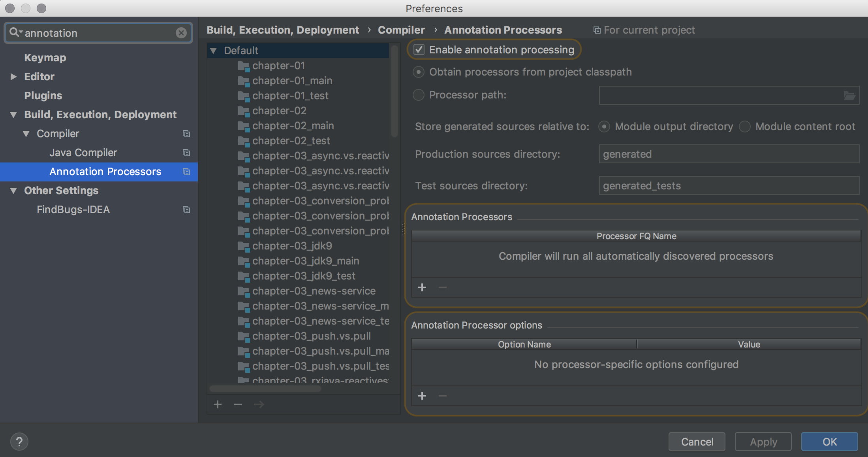Expand Editor settings section
The image size is (868, 457).
pos(13,76)
